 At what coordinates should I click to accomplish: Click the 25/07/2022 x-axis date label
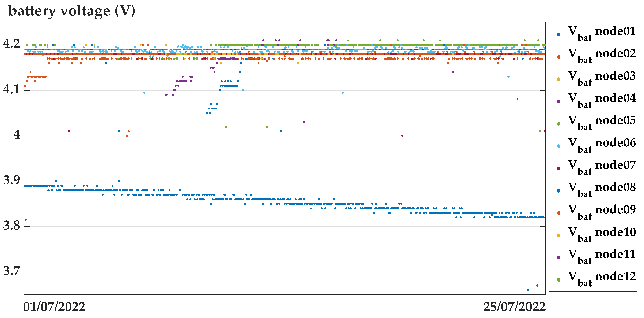pyautogui.click(x=515, y=307)
